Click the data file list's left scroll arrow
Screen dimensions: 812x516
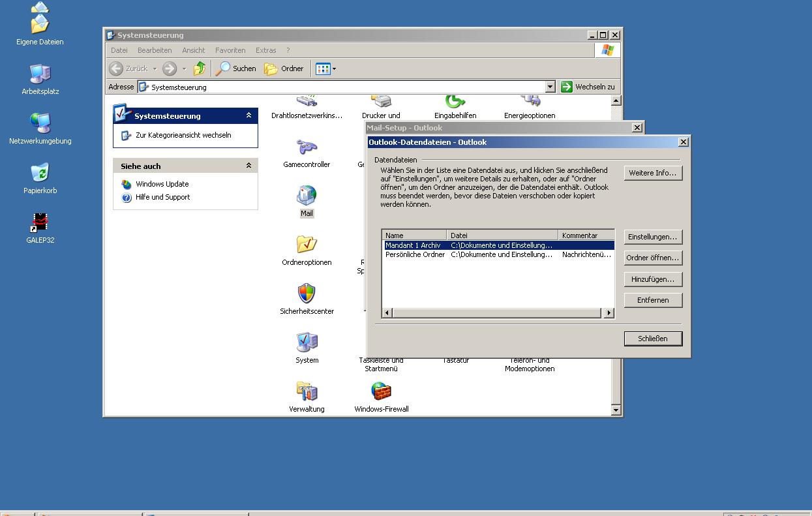(387, 313)
